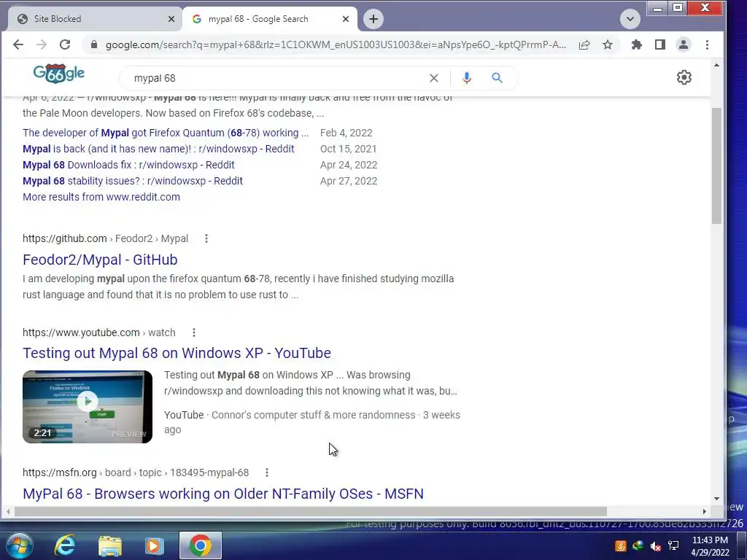Open 'Testing out Mypal 68 on Windows XP - YouTube'
The width and height of the screenshot is (747, 560).
[x=177, y=353]
